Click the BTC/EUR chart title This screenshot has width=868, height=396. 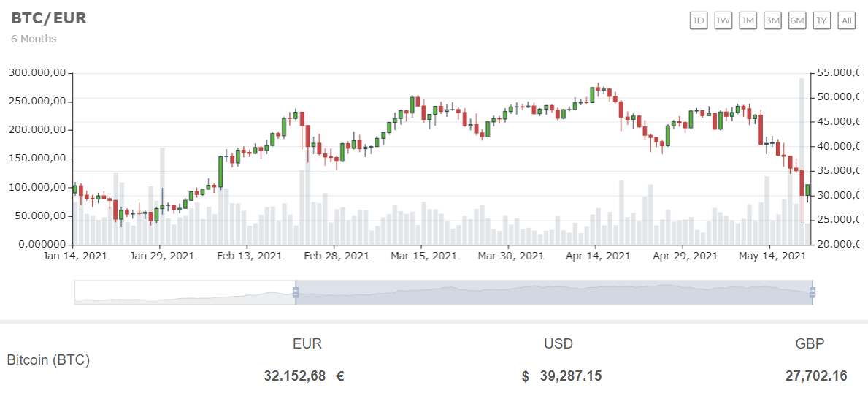click(49, 18)
